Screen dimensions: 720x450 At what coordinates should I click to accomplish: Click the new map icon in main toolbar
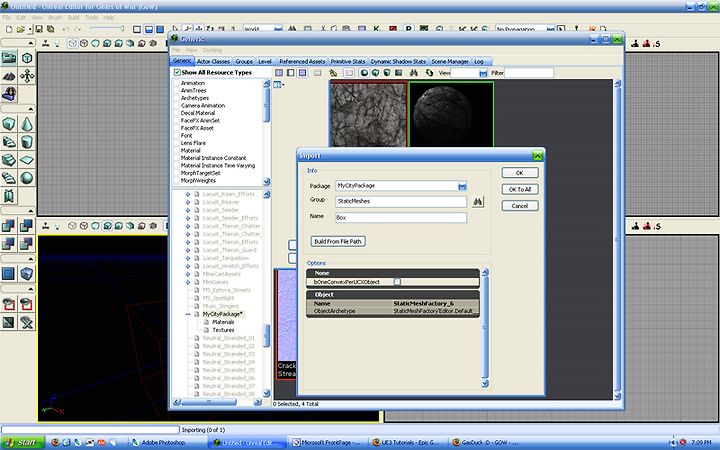point(9,29)
